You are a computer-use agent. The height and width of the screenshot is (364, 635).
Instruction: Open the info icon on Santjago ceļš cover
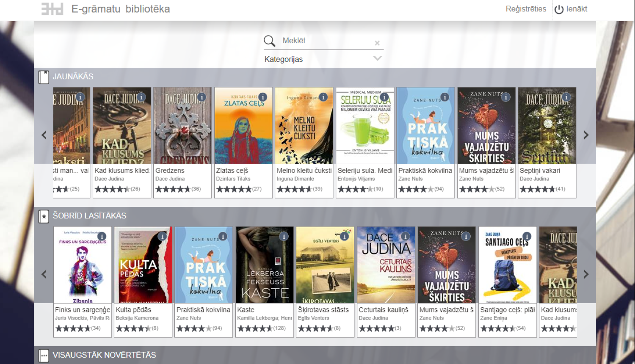click(x=526, y=236)
